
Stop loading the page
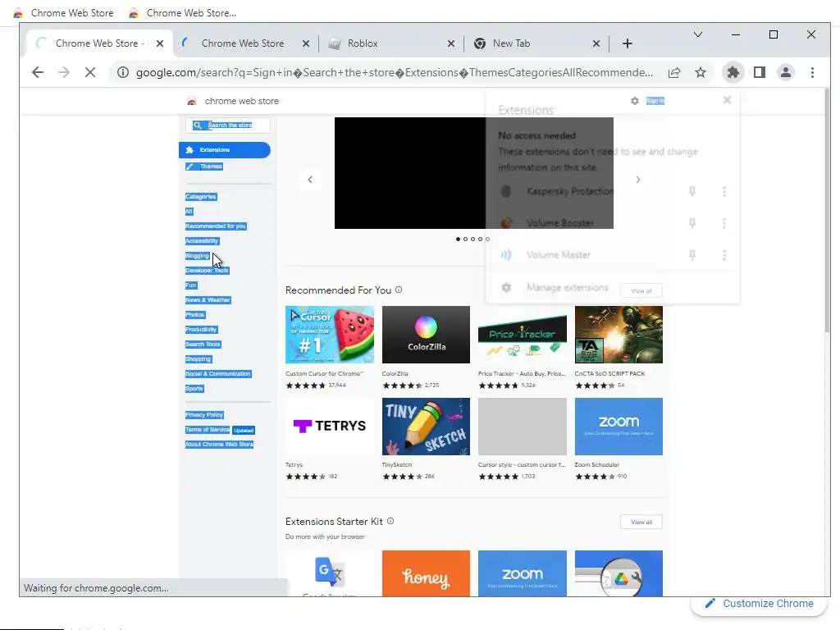tap(90, 72)
